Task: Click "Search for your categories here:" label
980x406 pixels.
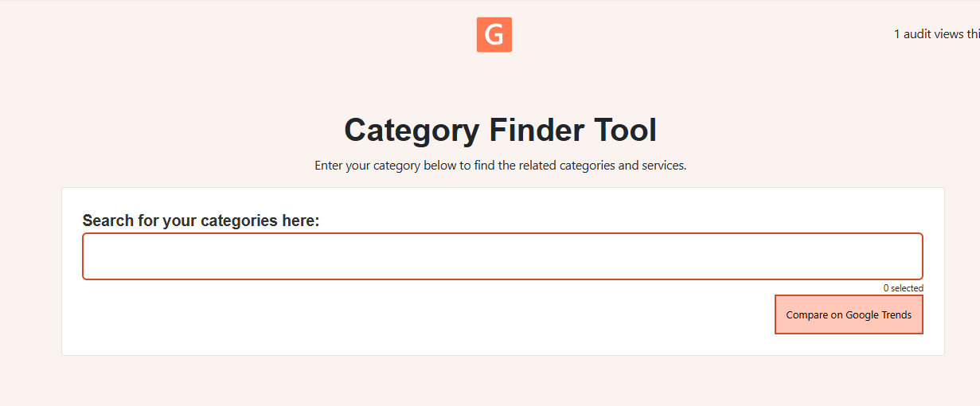Action: coord(201,221)
